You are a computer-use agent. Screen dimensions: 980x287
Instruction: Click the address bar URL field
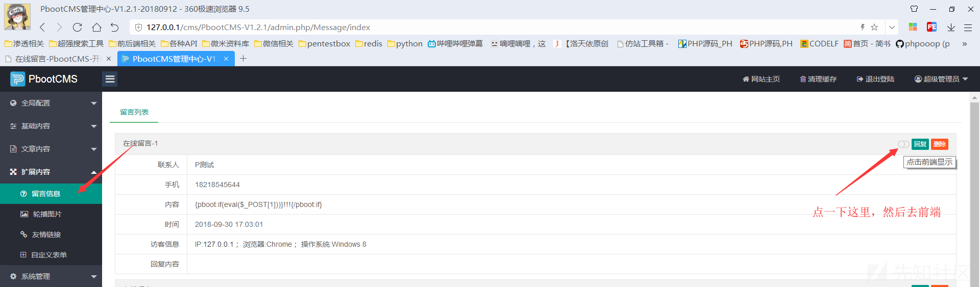click(490, 27)
